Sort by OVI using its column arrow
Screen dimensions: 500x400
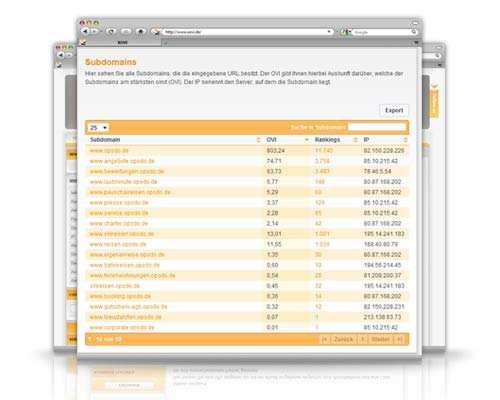pos(307,140)
